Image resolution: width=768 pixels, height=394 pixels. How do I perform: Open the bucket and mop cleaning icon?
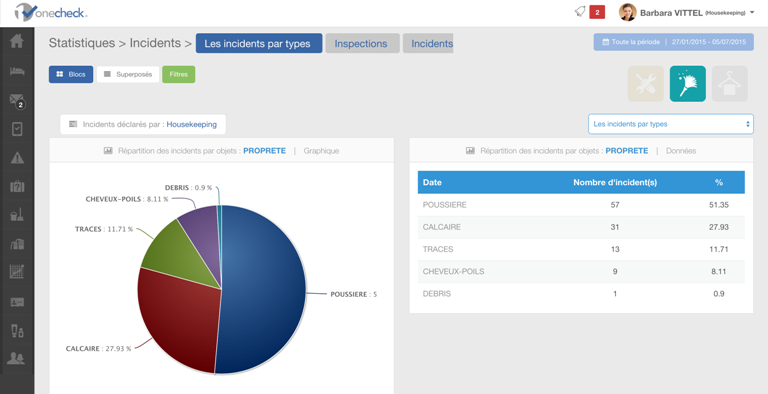click(17, 214)
